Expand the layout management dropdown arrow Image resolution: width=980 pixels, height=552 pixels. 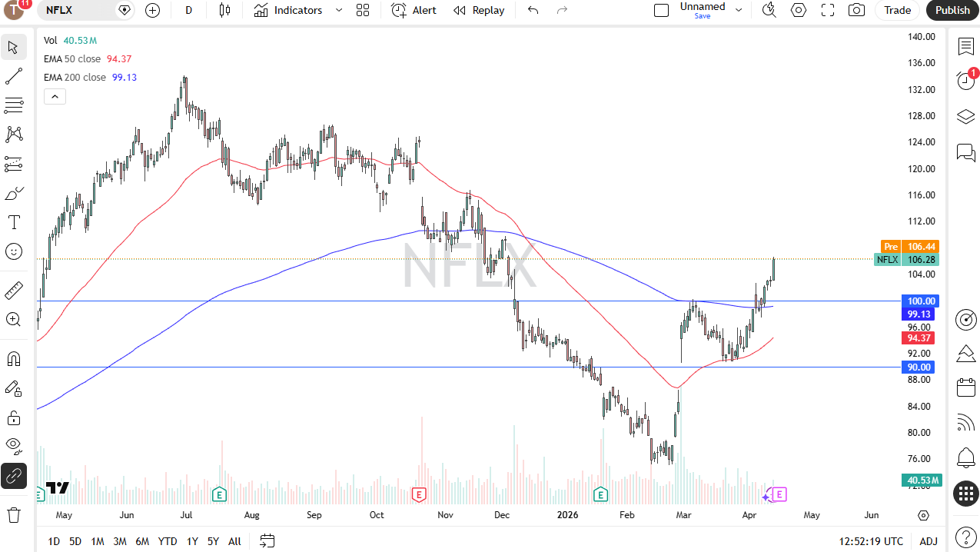tap(739, 10)
